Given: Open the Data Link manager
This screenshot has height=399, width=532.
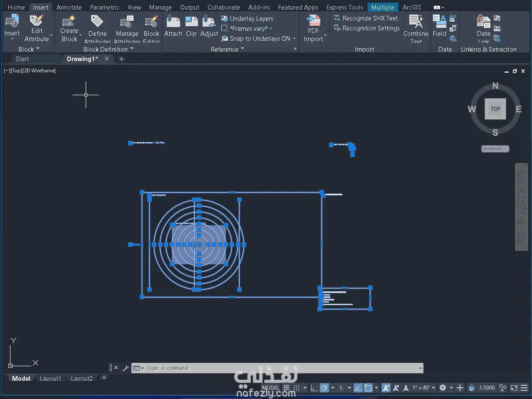Looking at the screenshot, I should pyautogui.click(x=483, y=28).
